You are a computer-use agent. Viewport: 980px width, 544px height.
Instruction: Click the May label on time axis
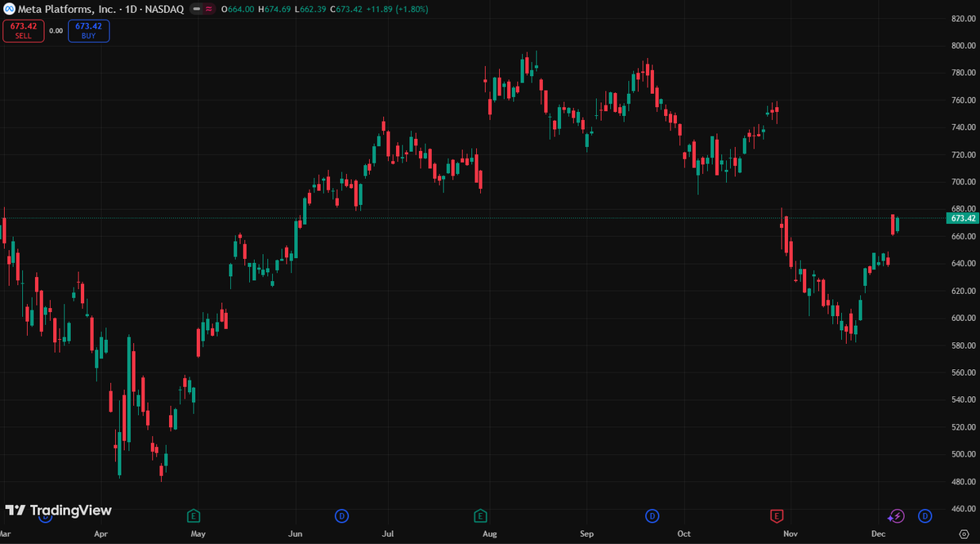198,533
